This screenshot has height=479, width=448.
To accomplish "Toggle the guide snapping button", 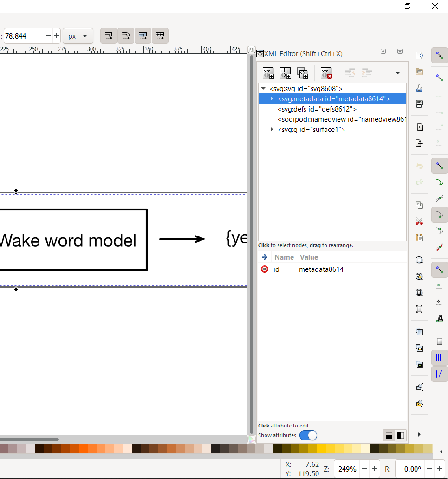I will [x=440, y=374].
